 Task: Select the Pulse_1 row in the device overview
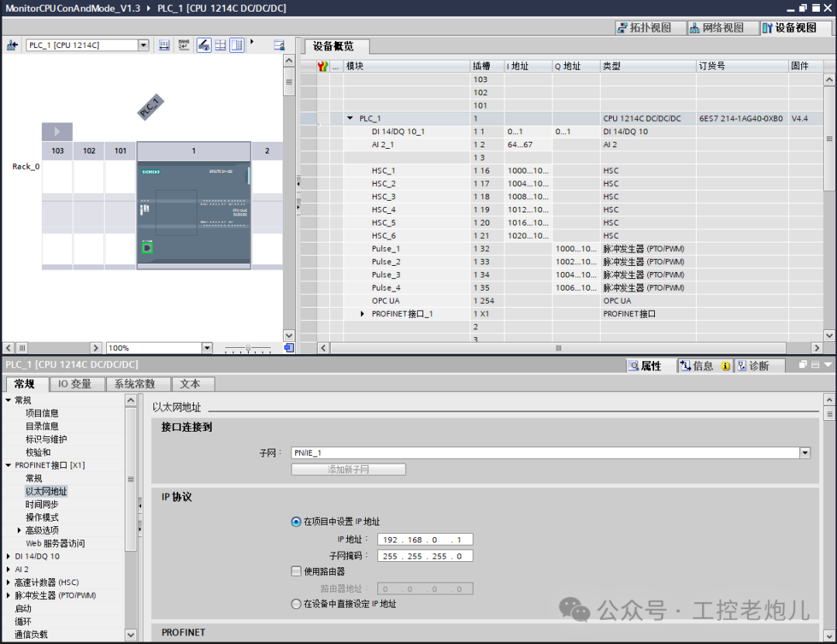[562, 249]
